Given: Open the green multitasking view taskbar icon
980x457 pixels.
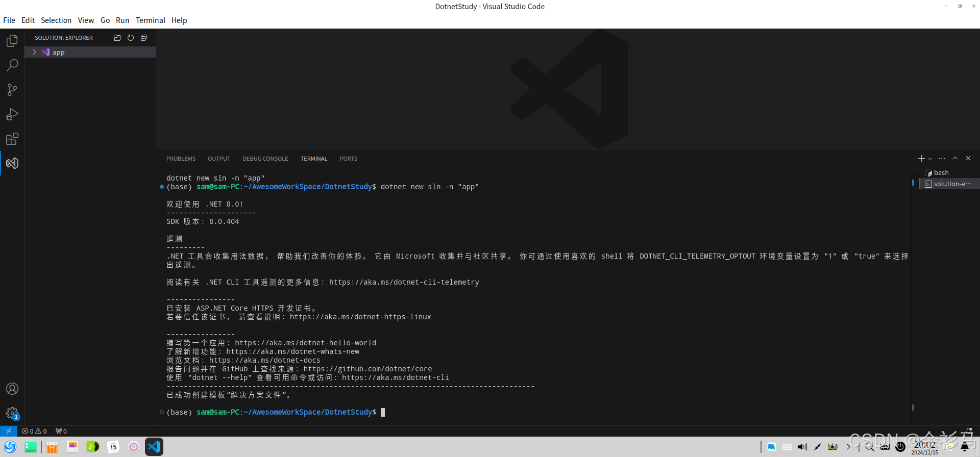Looking at the screenshot, I should tap(31, 447).
